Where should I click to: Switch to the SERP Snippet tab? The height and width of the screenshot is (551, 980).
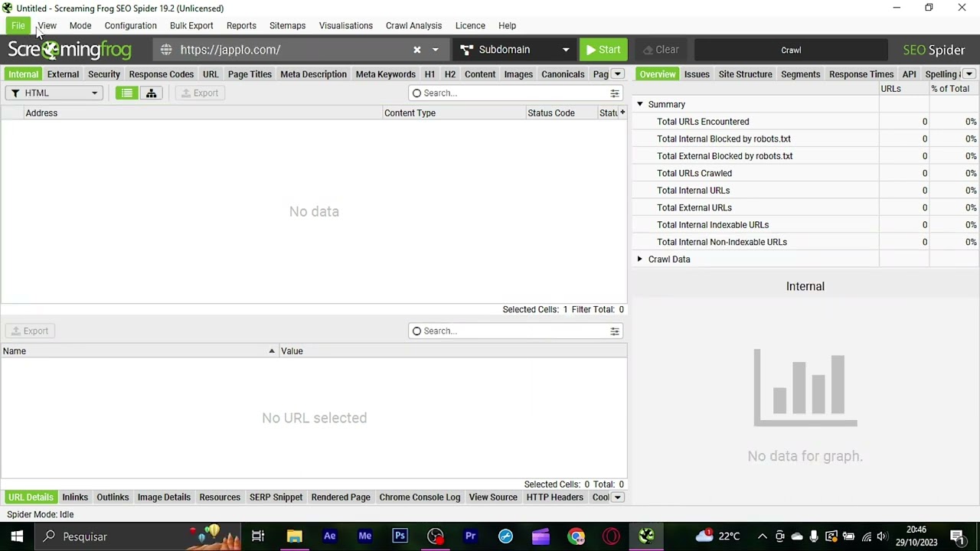[x=276, y=497]
